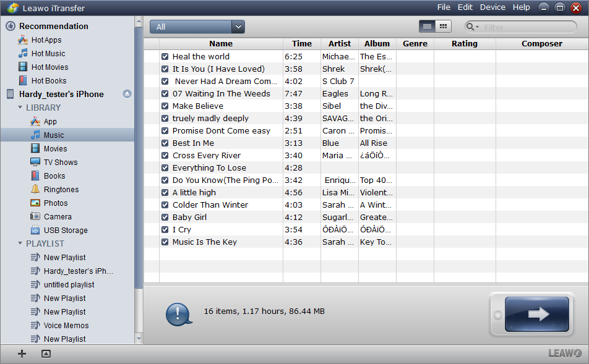Image resolution: width=589 pixels, height=364 pixels.
Task: Uncheck It Is You (I Have Loved)
Action: click(x=165, y=69)
